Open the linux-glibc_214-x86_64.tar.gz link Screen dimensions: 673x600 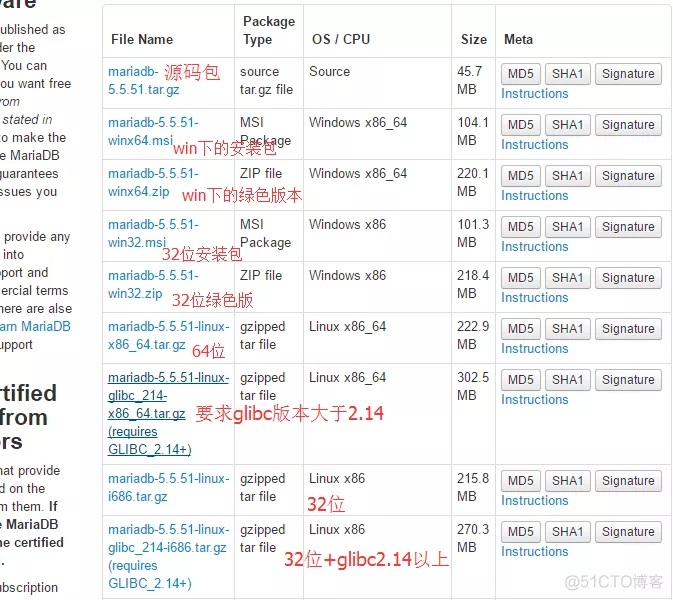pos(168,413)
